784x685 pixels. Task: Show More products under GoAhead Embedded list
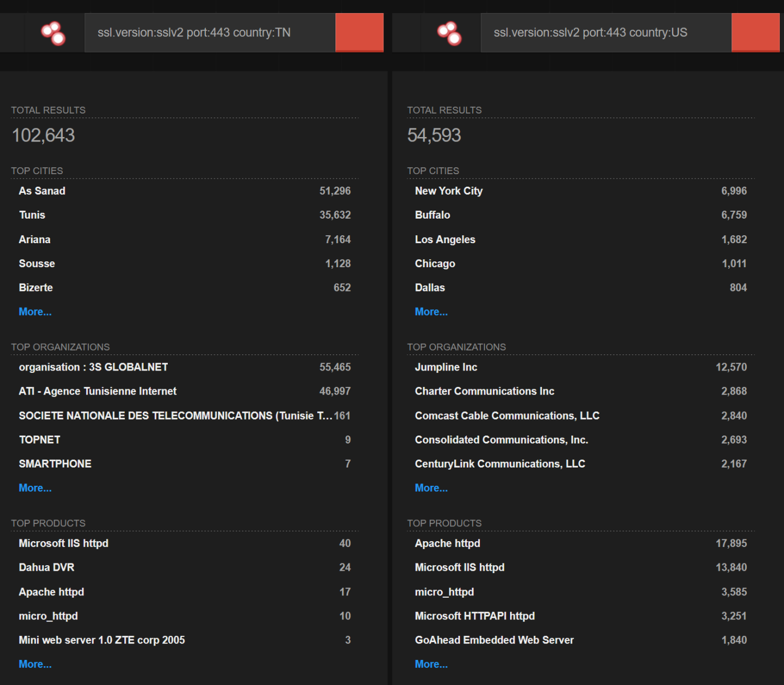click(431, 664)
